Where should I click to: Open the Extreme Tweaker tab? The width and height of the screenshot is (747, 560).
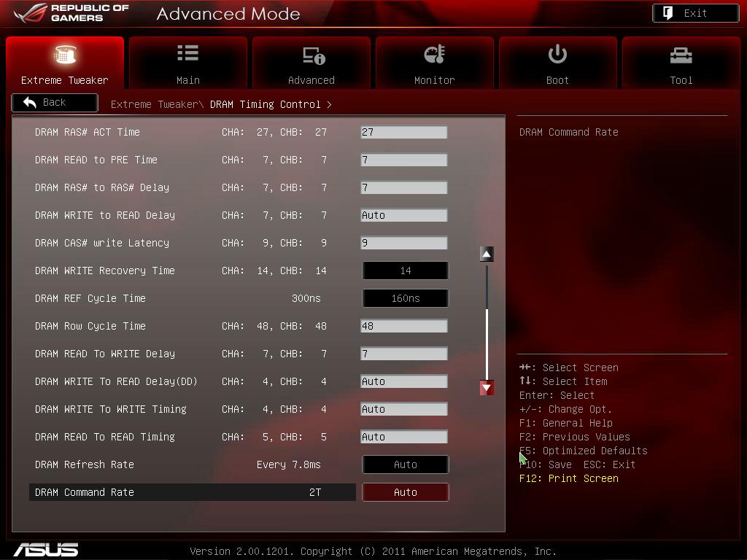(x=65, y=63)
